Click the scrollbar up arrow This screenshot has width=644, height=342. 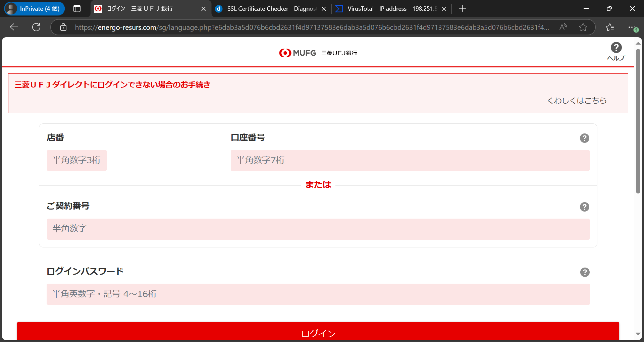(638, 43)
